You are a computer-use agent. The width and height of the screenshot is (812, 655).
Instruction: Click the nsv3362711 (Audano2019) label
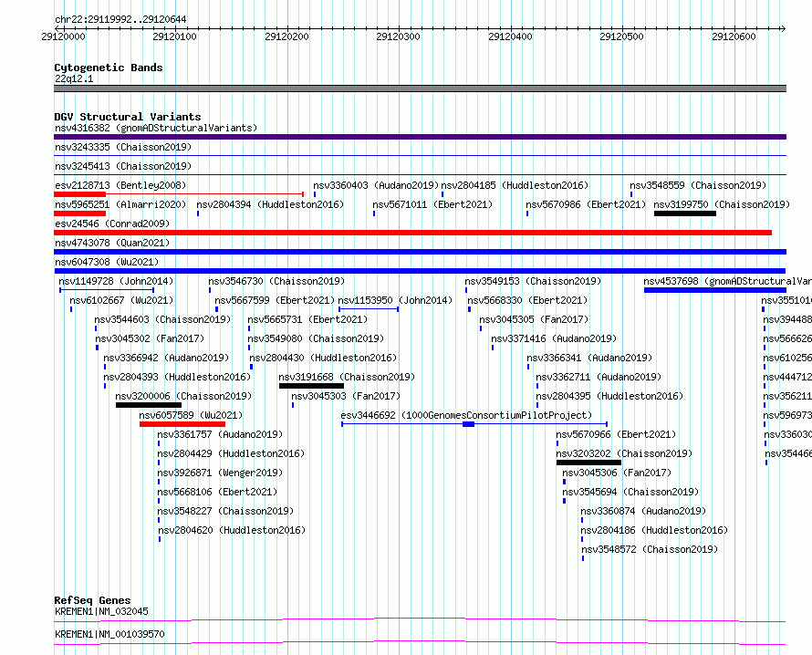click(599, 377)
